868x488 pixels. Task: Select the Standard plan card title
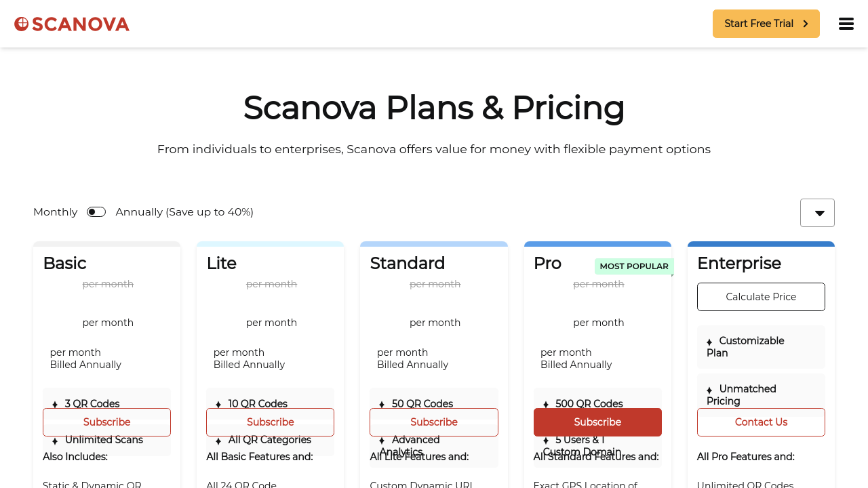(x=408, y=263)
